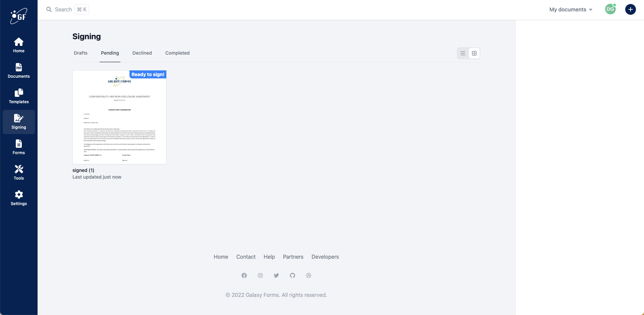The image size is (644, 315).
Task: Open Documents from the sidebar
Action: click(x=19, y=71)
